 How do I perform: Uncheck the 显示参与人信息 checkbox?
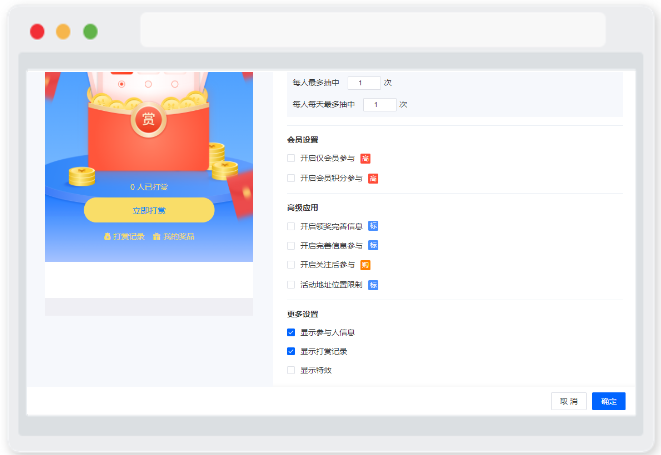(291, 332)
